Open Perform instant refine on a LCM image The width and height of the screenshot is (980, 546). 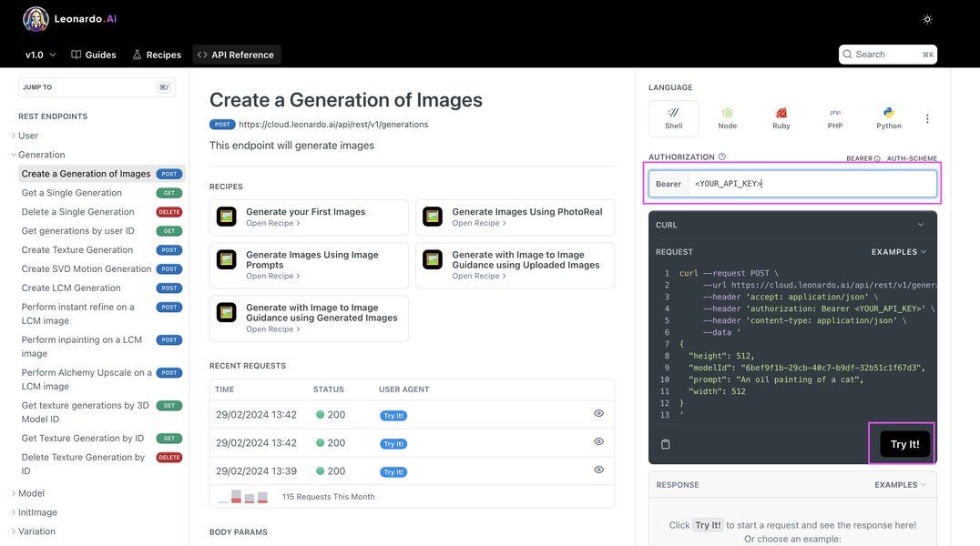pos(102,314)
